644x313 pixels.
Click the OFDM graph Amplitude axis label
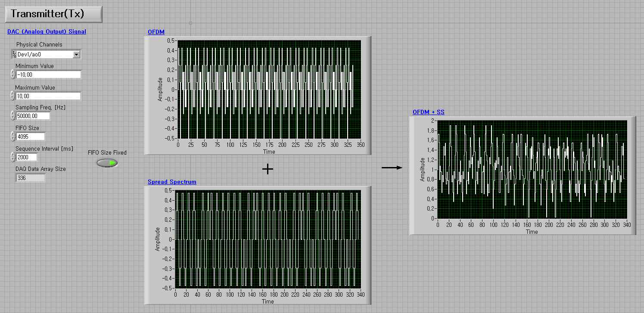(x=160, y=90)
